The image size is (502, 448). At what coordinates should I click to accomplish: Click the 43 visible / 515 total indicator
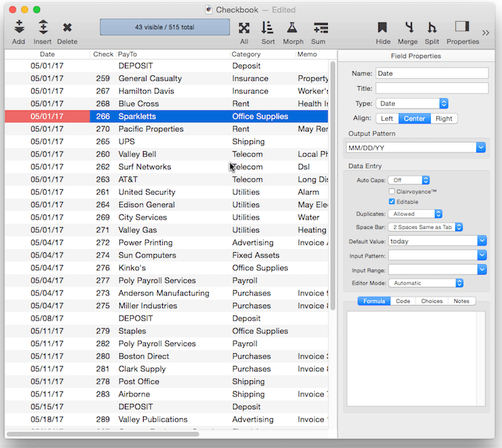[165, 27]
